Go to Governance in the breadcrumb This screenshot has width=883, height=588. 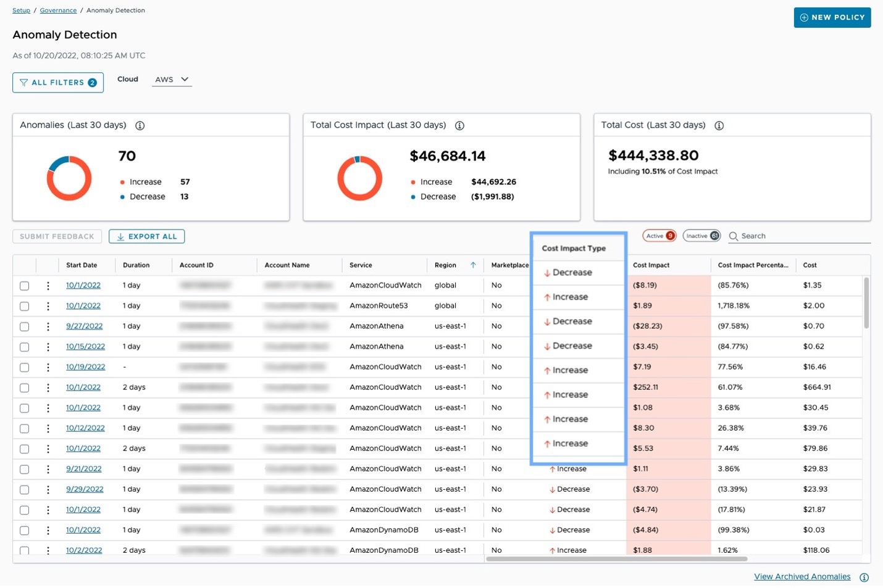click(58, 10)
